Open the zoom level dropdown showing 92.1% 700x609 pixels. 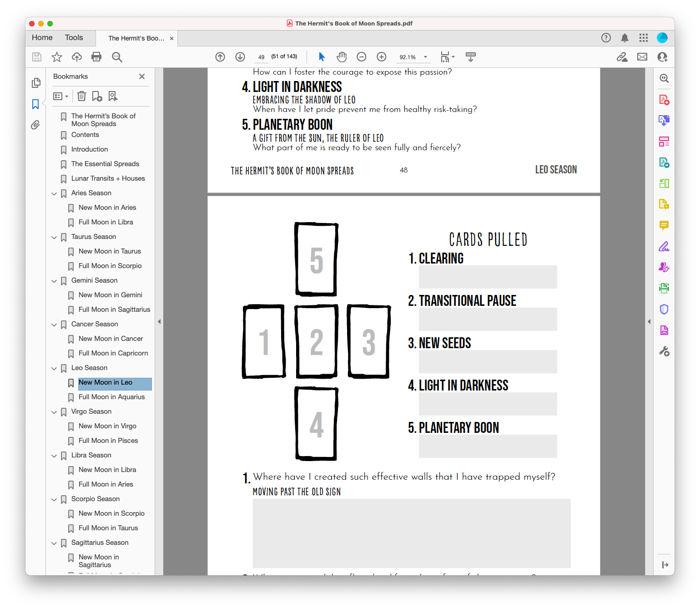coord(424,57)
